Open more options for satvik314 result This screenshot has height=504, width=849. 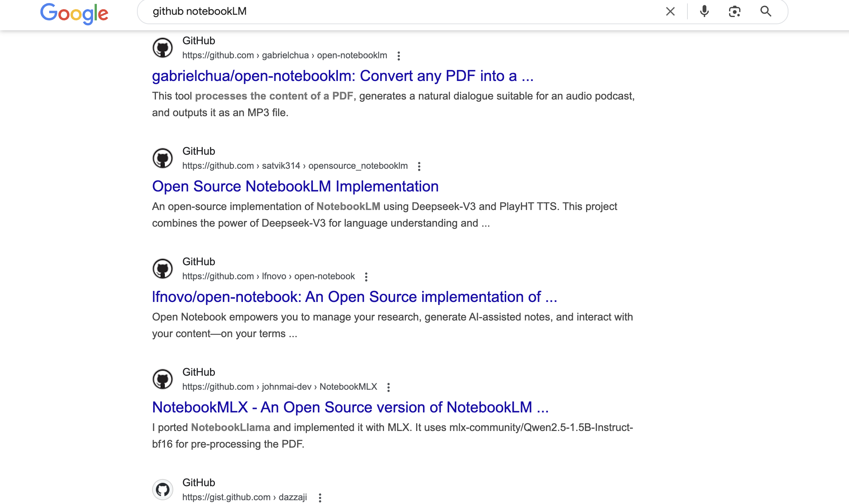click(x=419, y=166)
